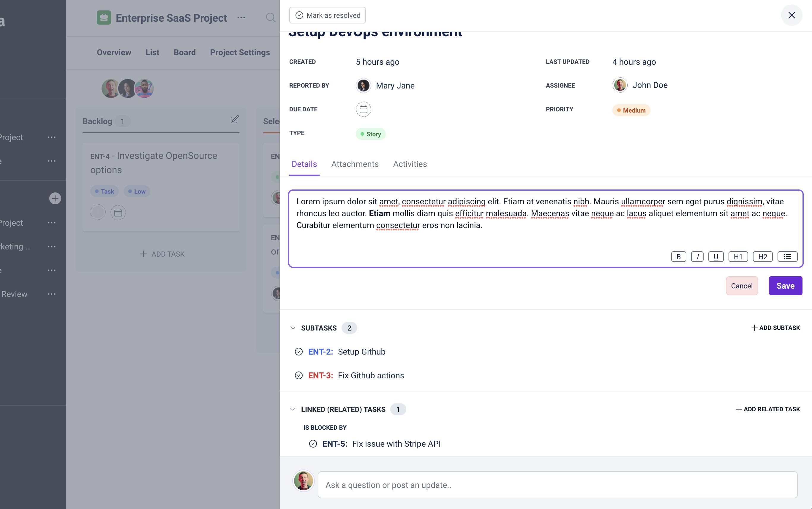Insert H1 heading in description
Screen dimensions: 812x509
click(x=738, y=257)
